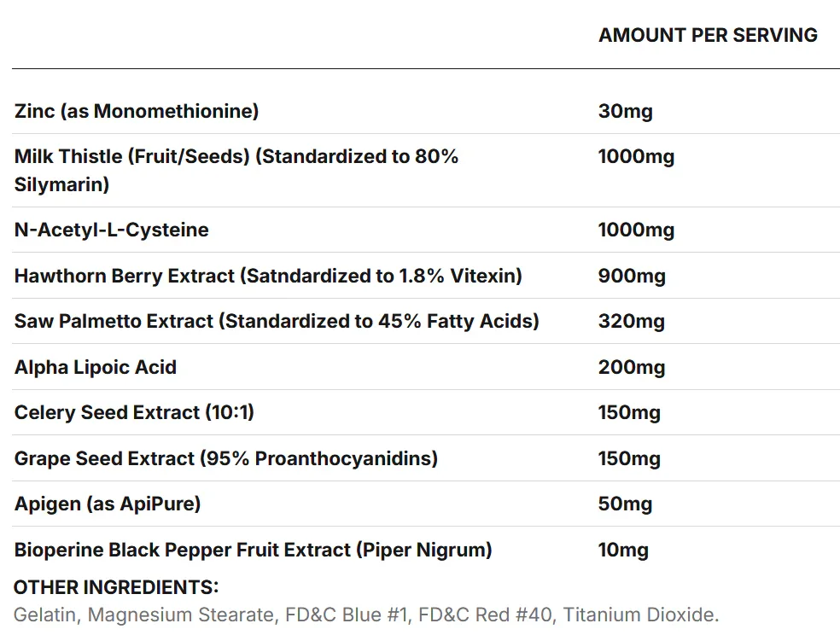Select the 30mg Zinc amount

pos(625,111)
